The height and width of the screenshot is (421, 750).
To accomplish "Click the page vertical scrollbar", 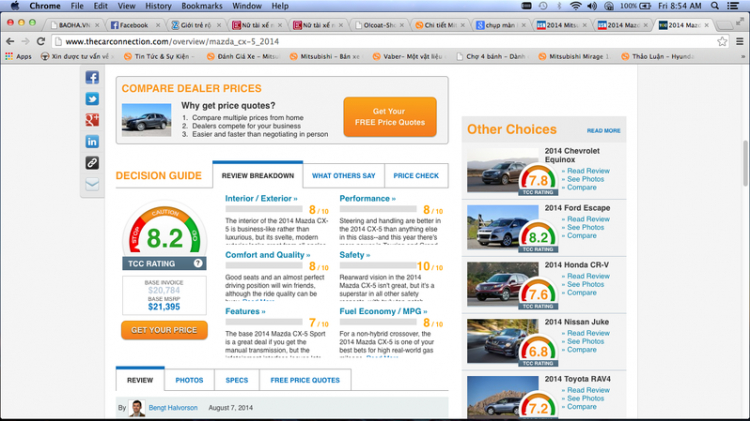I will click(x=745, y=163).
